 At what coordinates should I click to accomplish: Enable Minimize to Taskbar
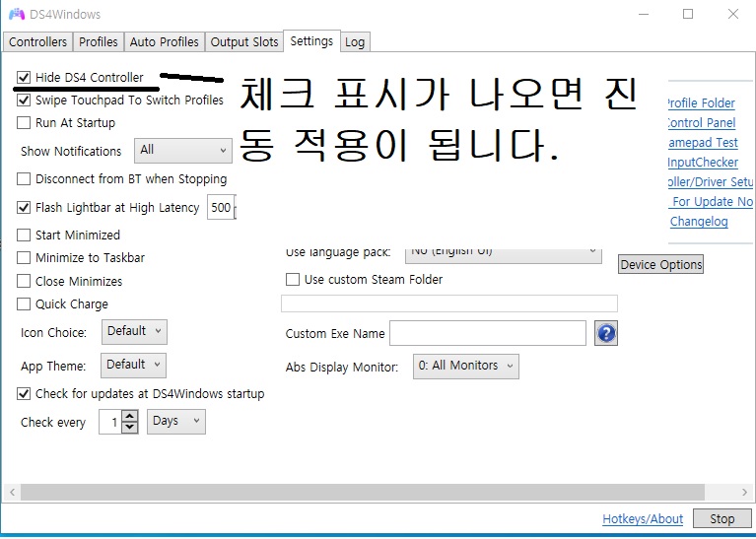(x=24, y=258)
